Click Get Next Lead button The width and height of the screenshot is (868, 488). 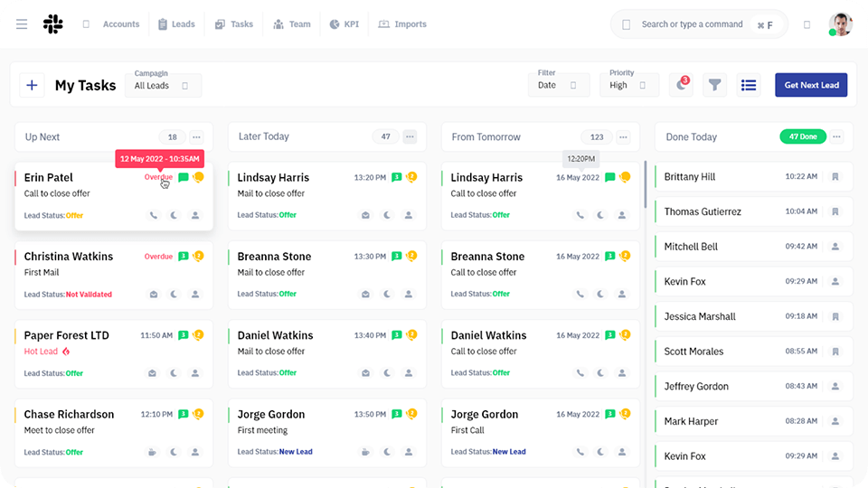811,85
